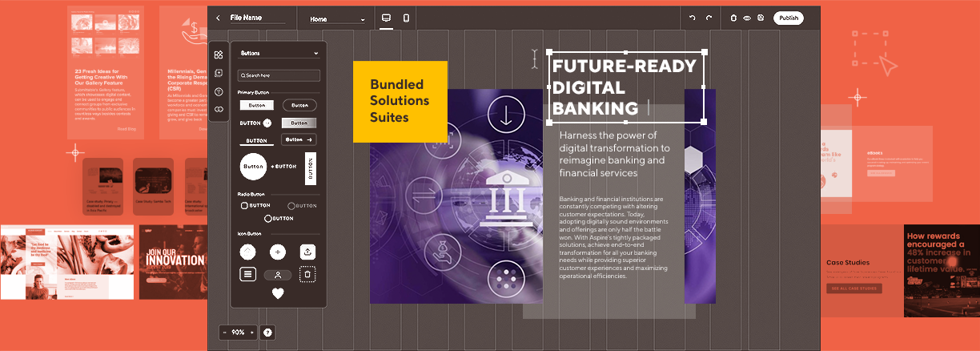Toggle the preview eye icon
Image resolution: width=980 pixels, height=351 pixels.
746,18
